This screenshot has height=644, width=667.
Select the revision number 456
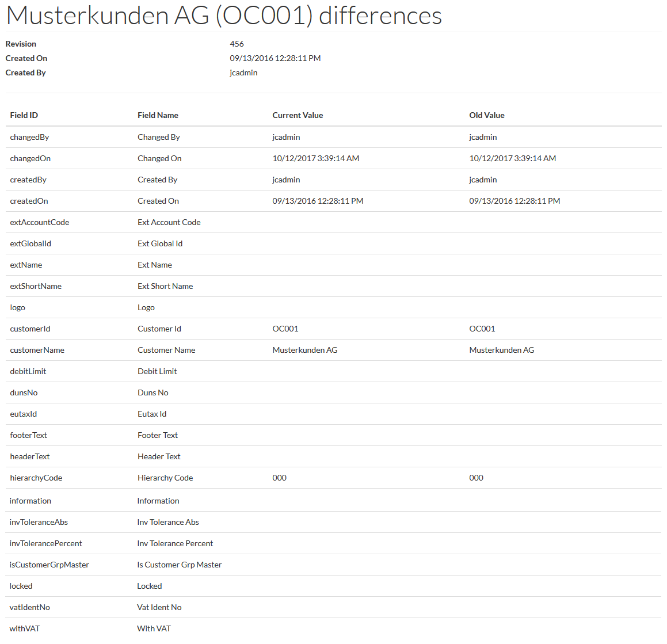pyautogui.click(x=237, y=44)
